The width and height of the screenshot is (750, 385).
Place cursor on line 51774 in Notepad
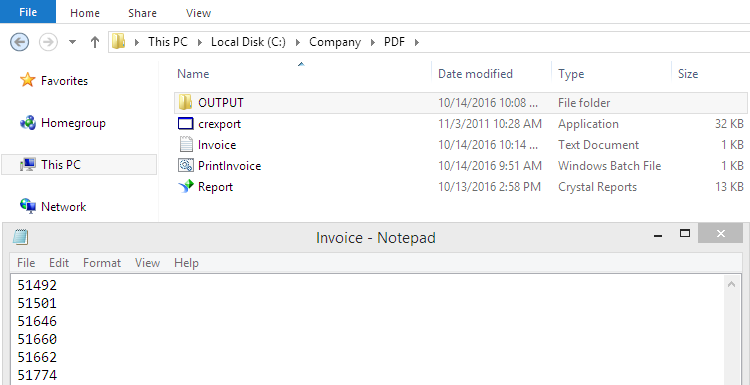(37, 375)
